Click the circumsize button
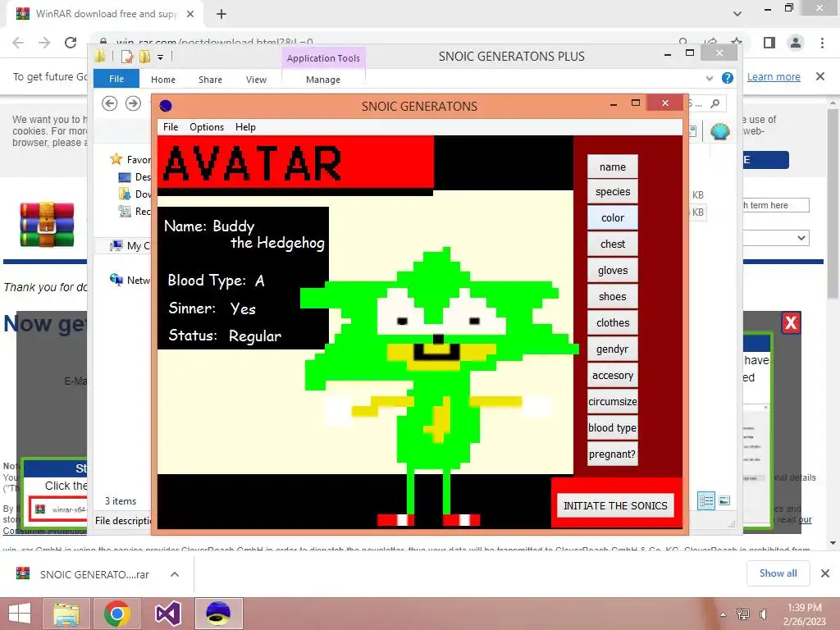This screenshot has width=840, height=630. click(612, 401)
